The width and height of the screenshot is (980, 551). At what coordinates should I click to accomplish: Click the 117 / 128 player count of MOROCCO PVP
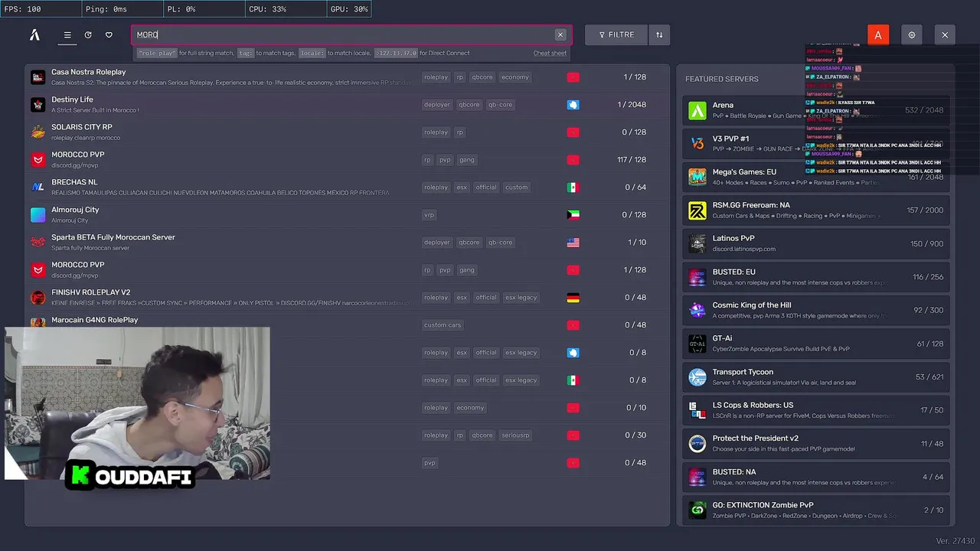pos(632,160)
